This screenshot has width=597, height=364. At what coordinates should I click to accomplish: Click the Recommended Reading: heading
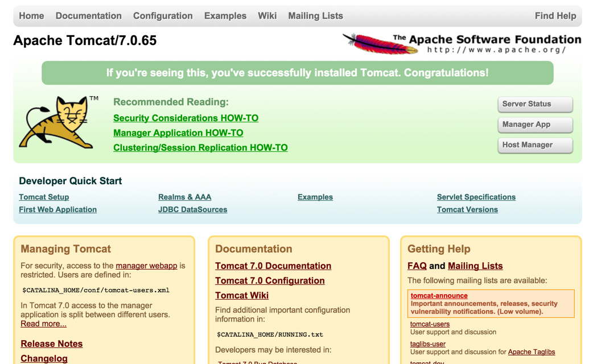click(171, 102)
